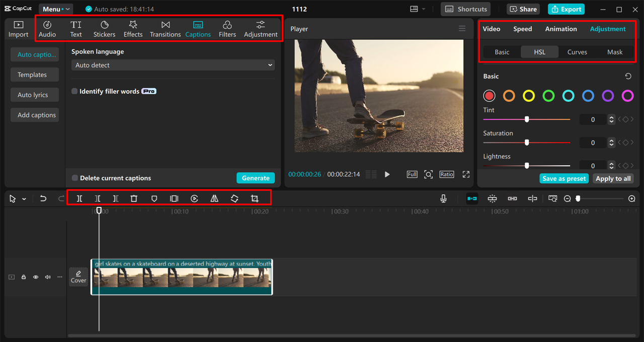Click the marker shield icon in timeline toolbar

pyautogui.click(x=154, y=198)
